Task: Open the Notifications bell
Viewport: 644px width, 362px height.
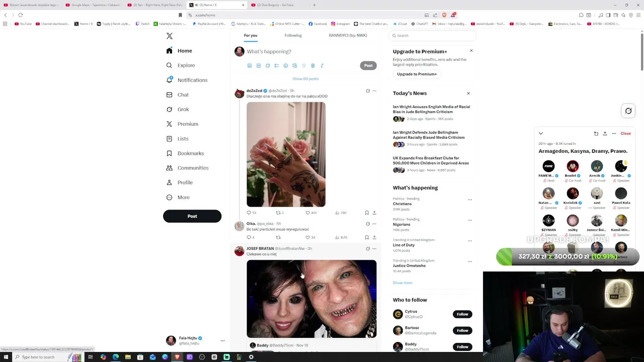Action: [x=187, y=80]
